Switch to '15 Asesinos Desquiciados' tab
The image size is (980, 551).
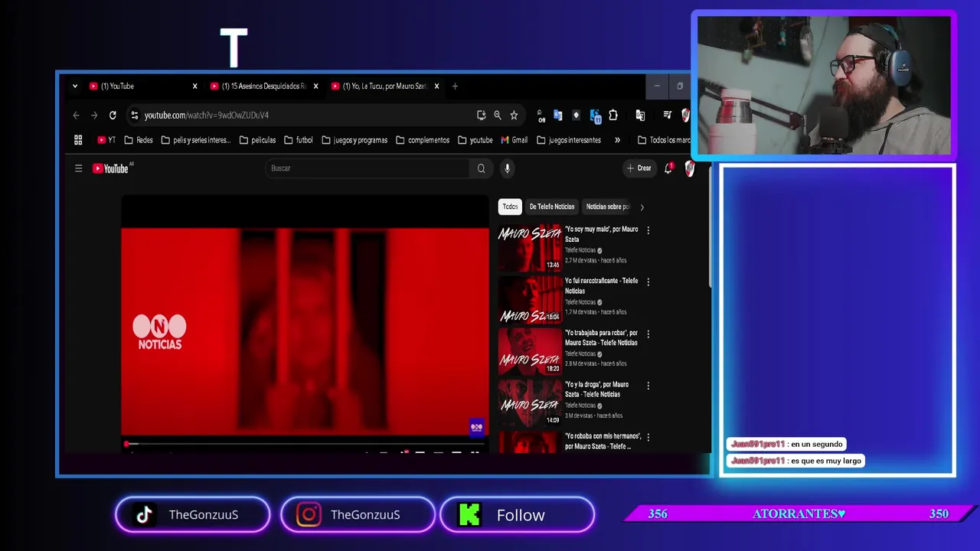tap(265, 86)
